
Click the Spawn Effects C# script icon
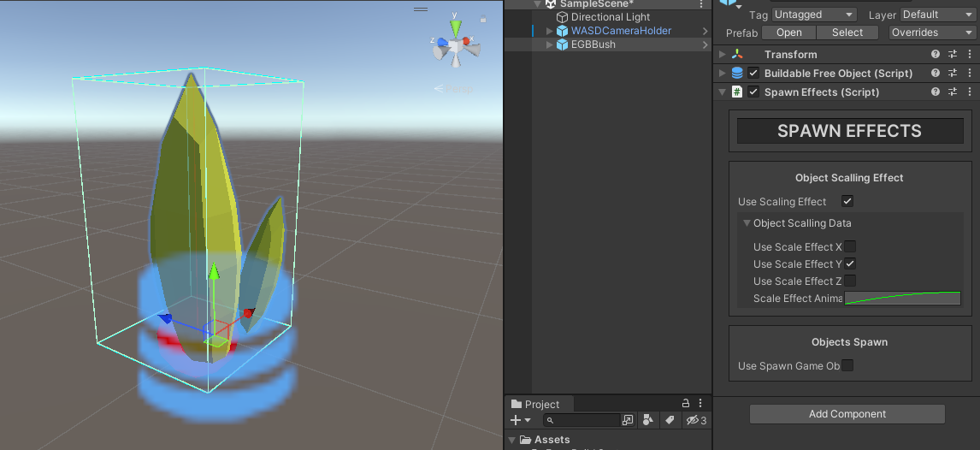(x=737, y=92)
